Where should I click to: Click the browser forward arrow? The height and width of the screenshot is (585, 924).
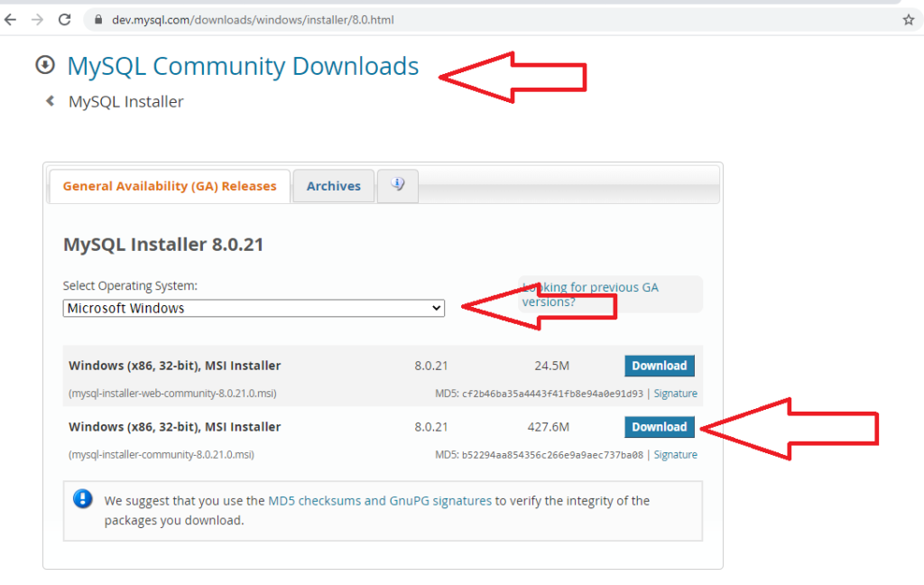point(36,19)
